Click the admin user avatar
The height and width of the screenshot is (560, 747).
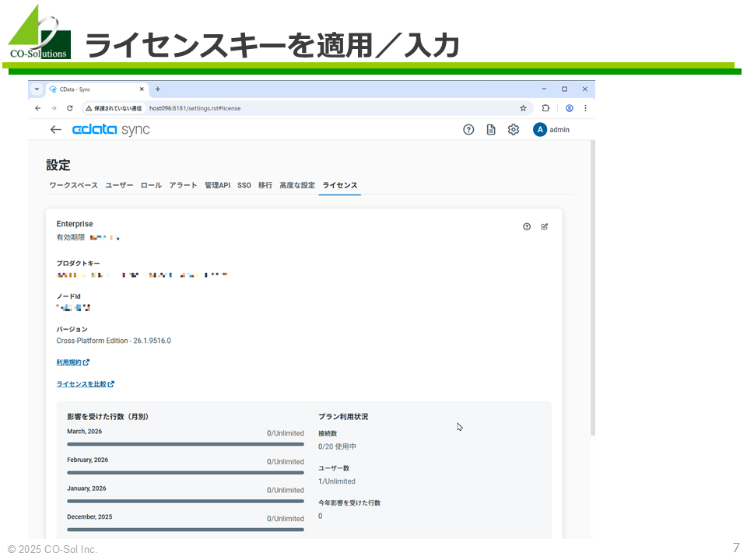pyautogui.click(x=540, y=130)
